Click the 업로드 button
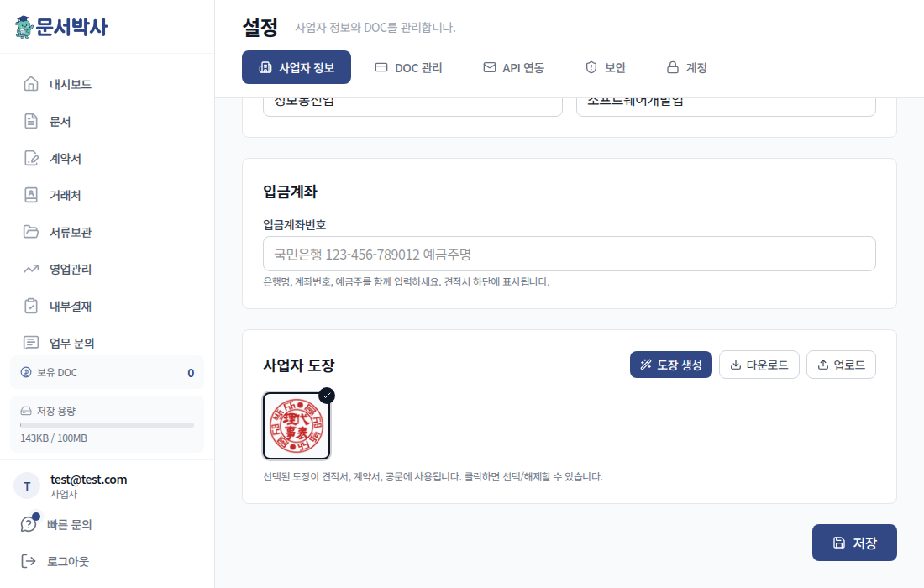The height and width of the screenshot is (588, 924). [x=841, y=364]
